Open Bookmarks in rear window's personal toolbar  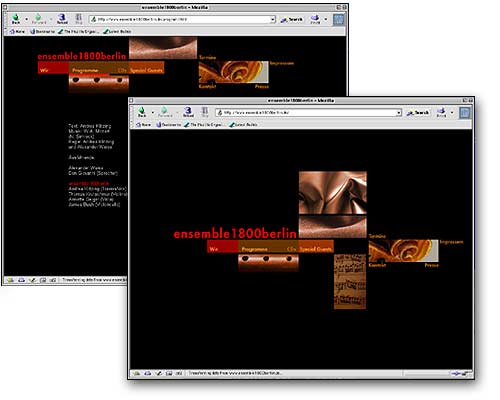[x=42, y=31]
